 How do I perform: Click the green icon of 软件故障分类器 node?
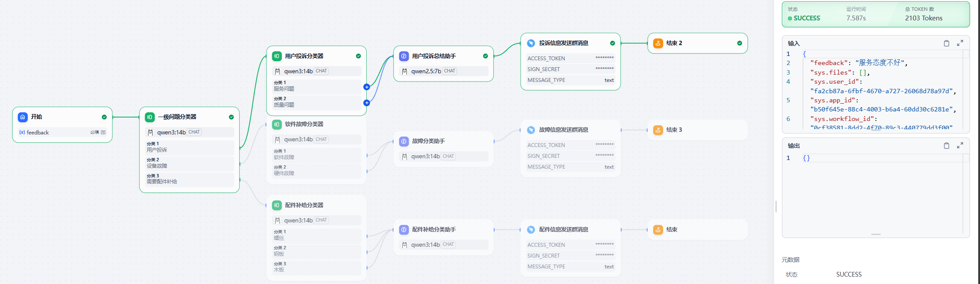pyautogui.click(x=277, y=124)
